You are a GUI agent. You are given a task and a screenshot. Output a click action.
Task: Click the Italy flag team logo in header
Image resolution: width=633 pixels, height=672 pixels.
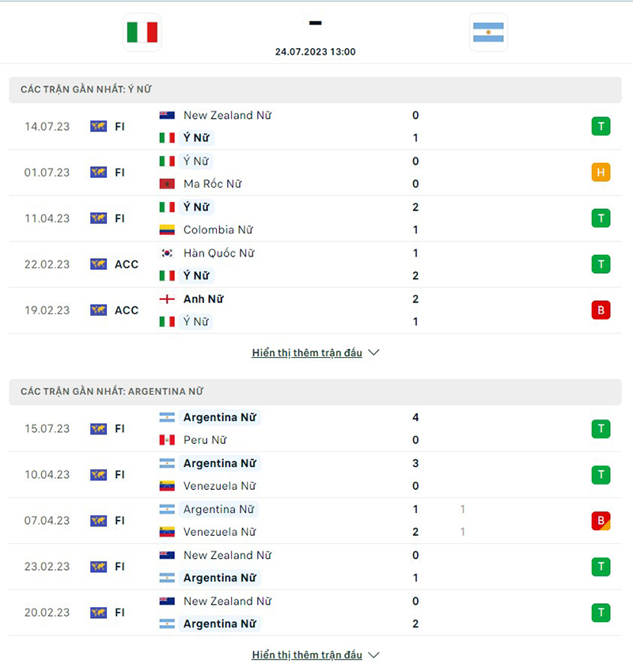click(142, 32)
